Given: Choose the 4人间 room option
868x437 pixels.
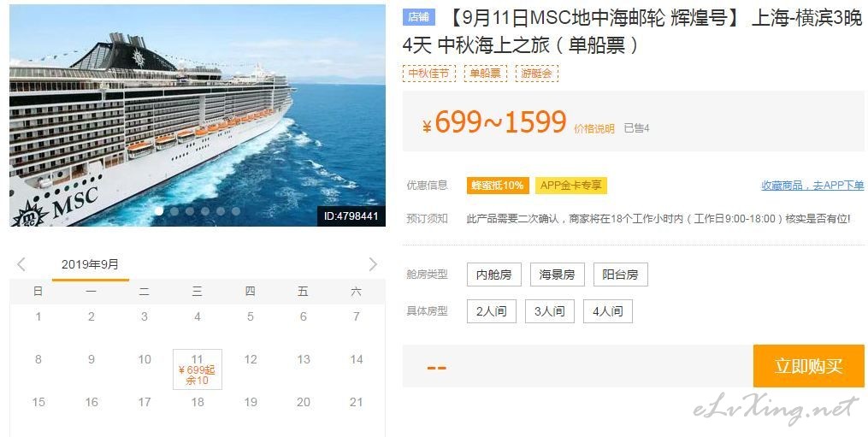Looking at the screenshot, I should coord(608,311).
